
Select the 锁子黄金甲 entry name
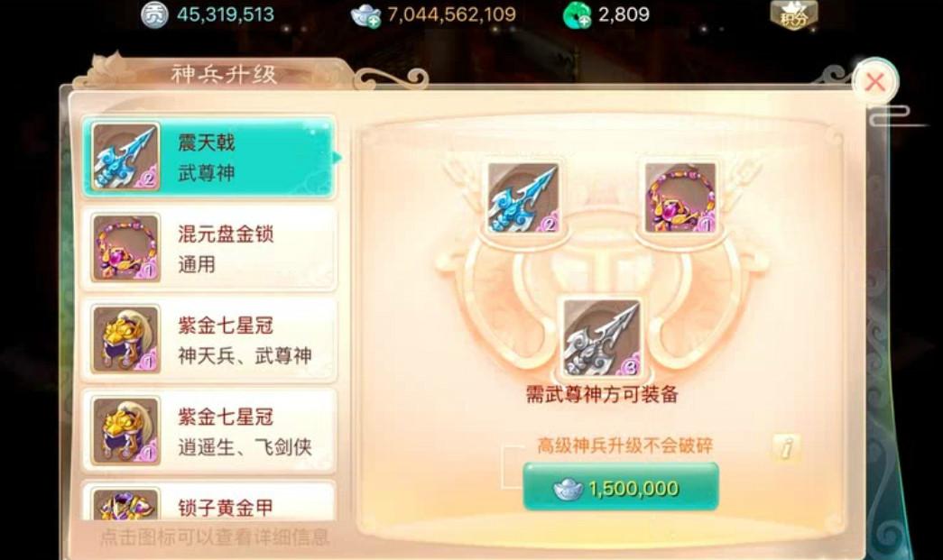[x=226, y=508]
